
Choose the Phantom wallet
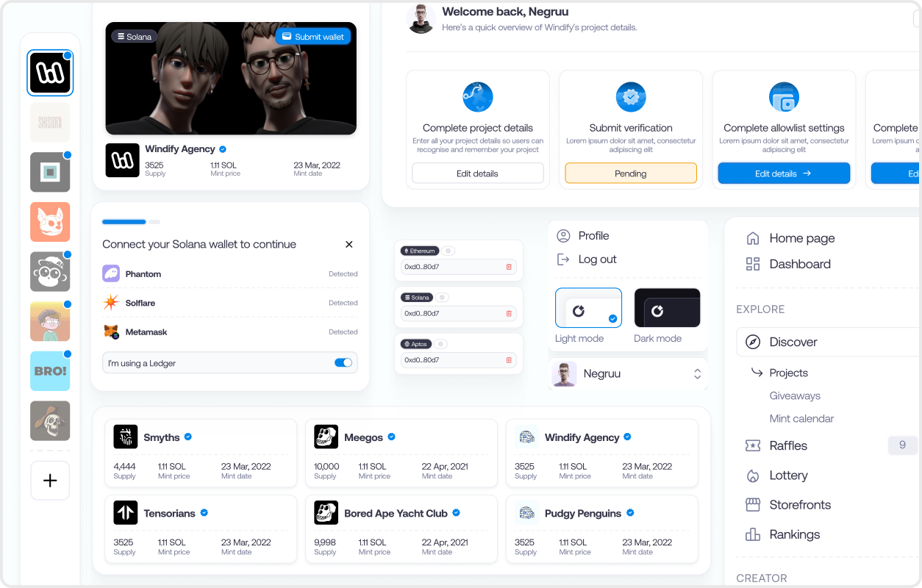(x=230, y=274)
